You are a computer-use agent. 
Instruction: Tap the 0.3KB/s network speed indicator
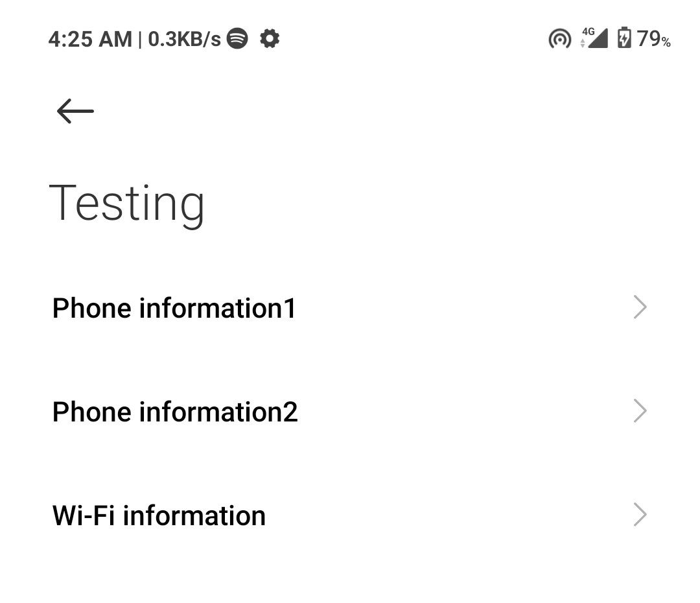click(185, 40)
